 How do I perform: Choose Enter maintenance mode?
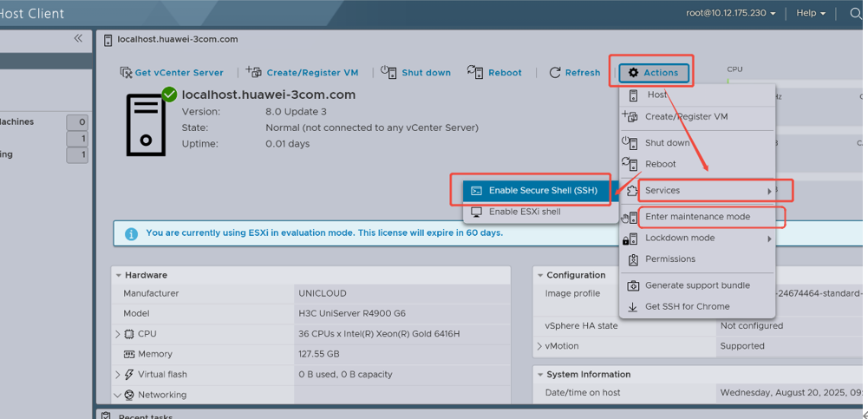697,217
